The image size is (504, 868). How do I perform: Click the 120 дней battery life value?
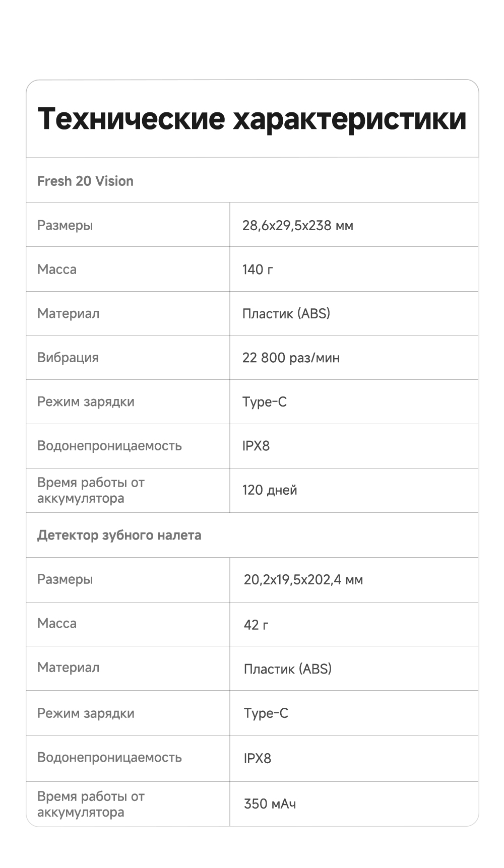click(270, 490)
